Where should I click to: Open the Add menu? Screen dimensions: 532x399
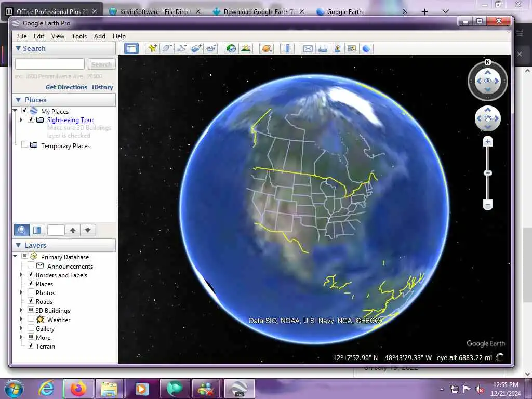99,36
